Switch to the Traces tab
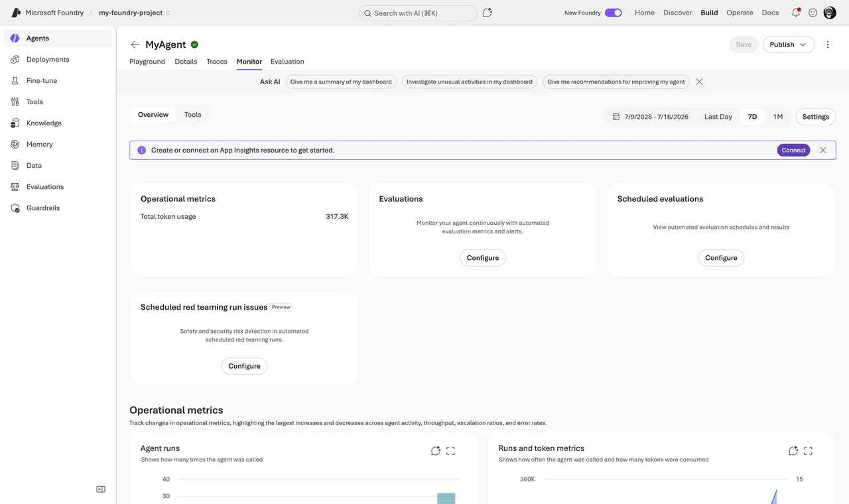 (217, 62)
